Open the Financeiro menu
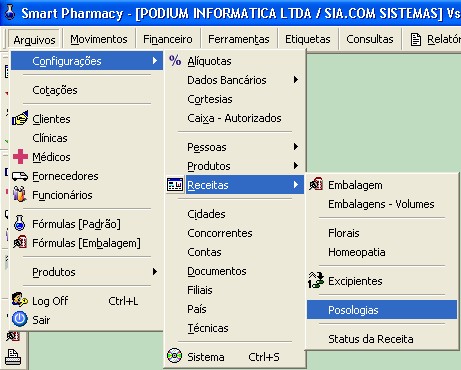This screenshot has width=461, height=370. 168,39
